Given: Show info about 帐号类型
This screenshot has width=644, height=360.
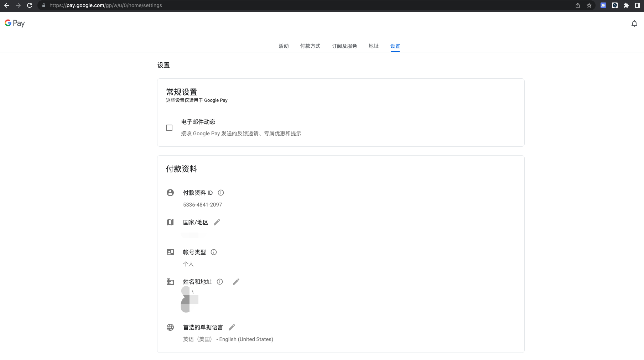Looking at the screenshot, I should [214, 252].
